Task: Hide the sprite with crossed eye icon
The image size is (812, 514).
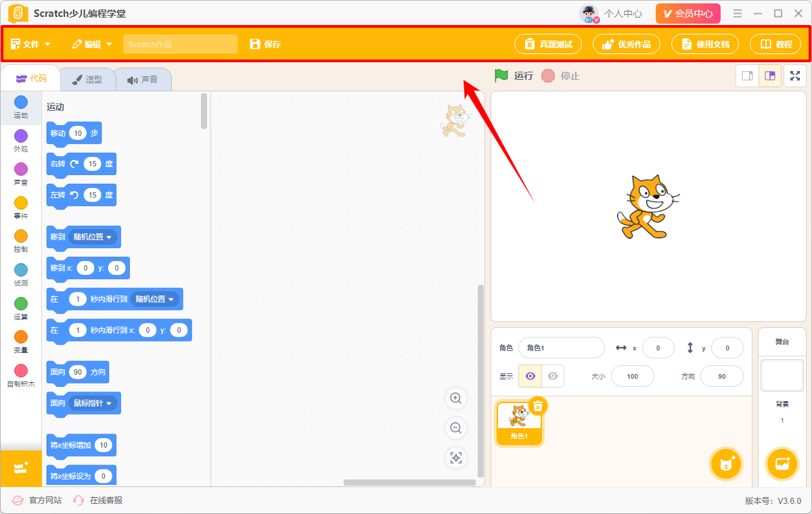Action: 553,376
